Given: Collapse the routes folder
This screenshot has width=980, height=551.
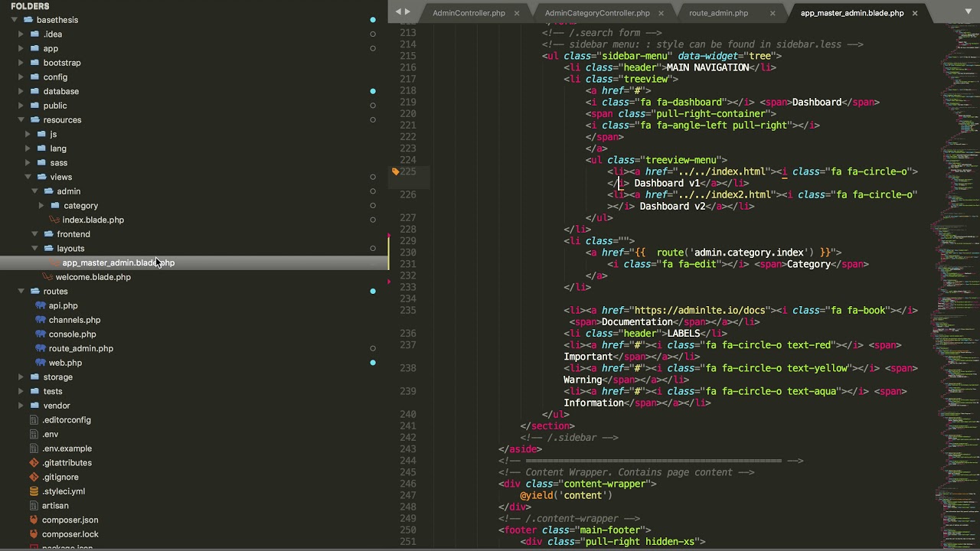Looking at the screenshot, I should (x=21, y=292).
